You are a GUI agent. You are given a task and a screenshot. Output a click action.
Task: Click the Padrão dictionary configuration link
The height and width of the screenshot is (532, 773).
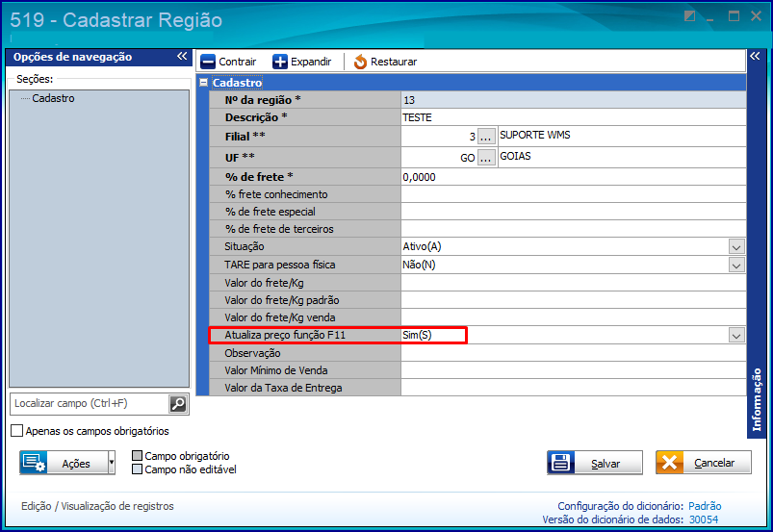pos(705,506)
